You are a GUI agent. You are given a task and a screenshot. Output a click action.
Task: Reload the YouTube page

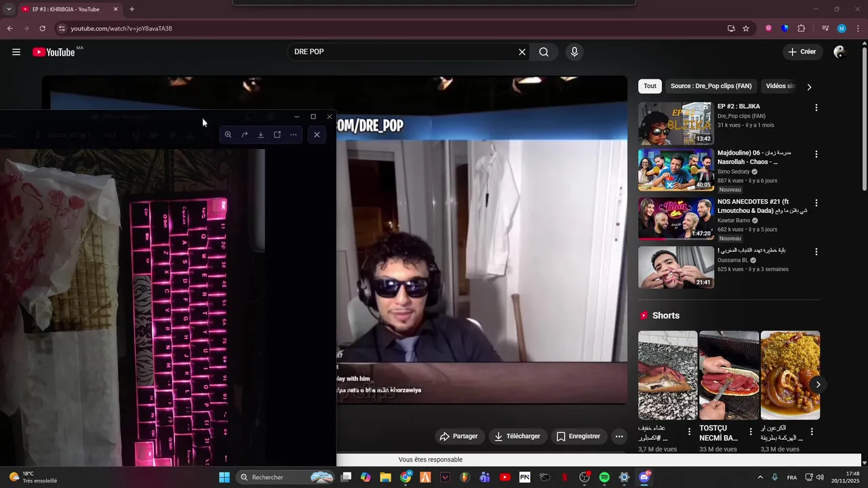click(42, 28)
